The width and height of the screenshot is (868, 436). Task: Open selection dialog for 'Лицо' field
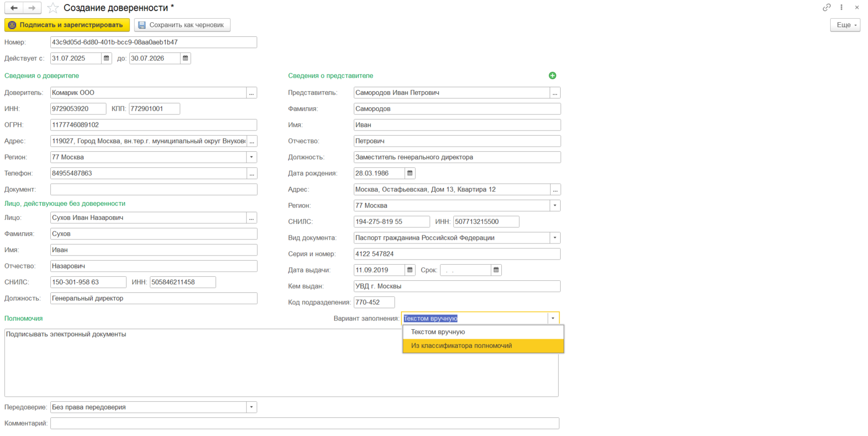[252, 218]
